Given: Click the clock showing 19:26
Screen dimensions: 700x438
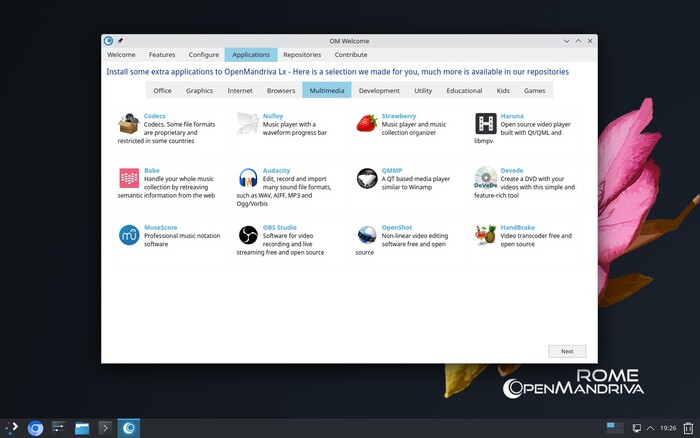Looking at the screenshot, I should pyautogui.click(x=668, y=428).
